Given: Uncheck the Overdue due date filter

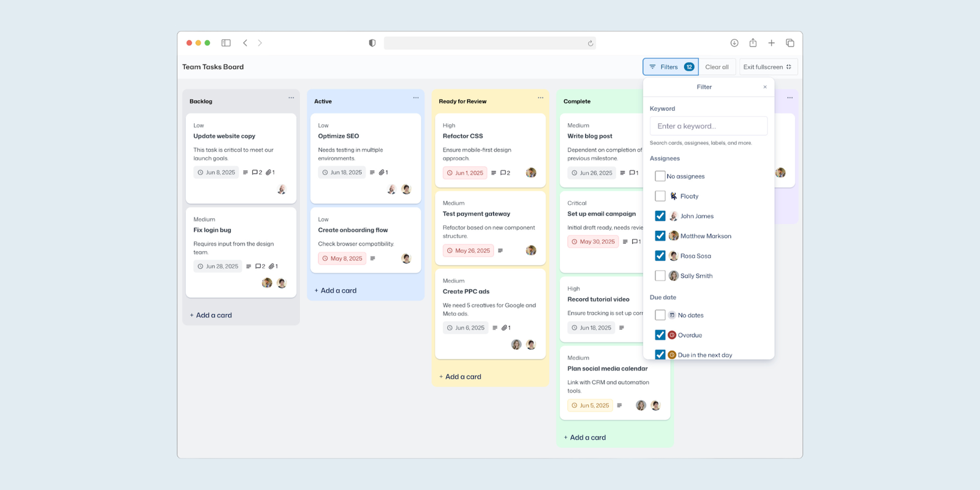Looking at the screenshot, I should (660, 335).
